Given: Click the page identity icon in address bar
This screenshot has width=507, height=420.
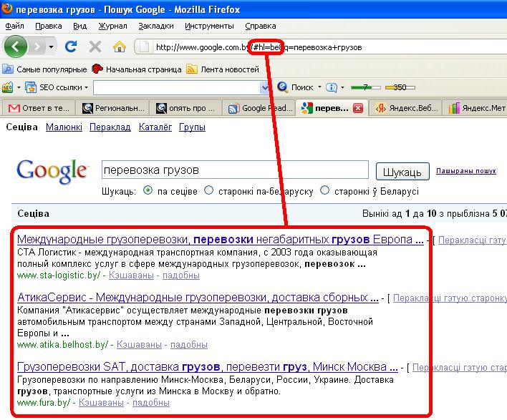Looking at the screenshot, I should (144, 47).
